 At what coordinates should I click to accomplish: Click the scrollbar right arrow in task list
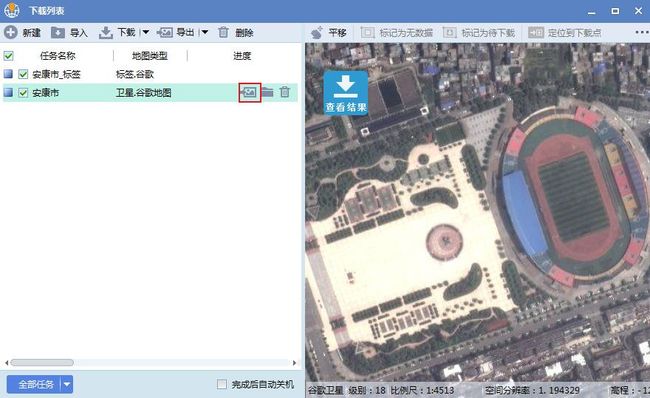click(294, 363)
